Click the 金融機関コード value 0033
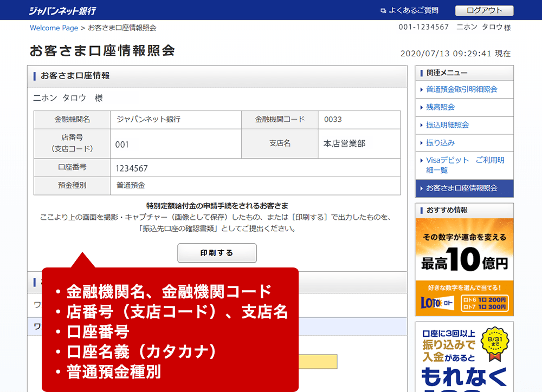Screen dimensions: 542x392 coord(333,120)
